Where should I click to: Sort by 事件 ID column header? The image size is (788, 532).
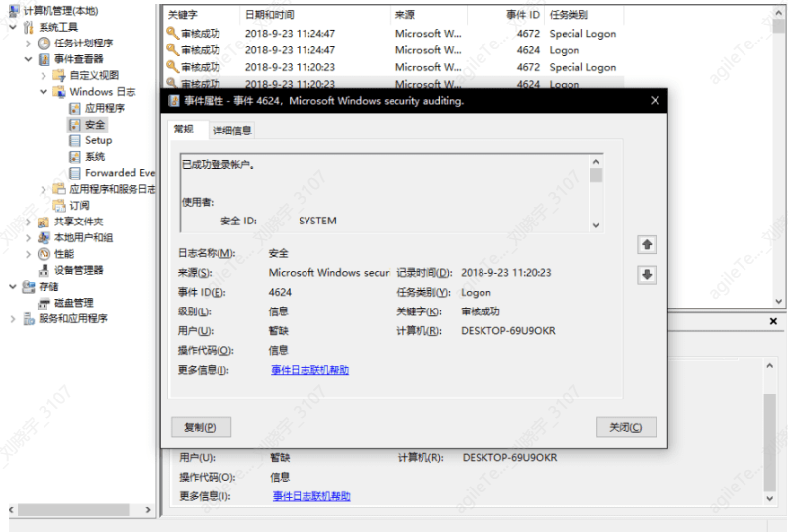click(x=505, y=15)
